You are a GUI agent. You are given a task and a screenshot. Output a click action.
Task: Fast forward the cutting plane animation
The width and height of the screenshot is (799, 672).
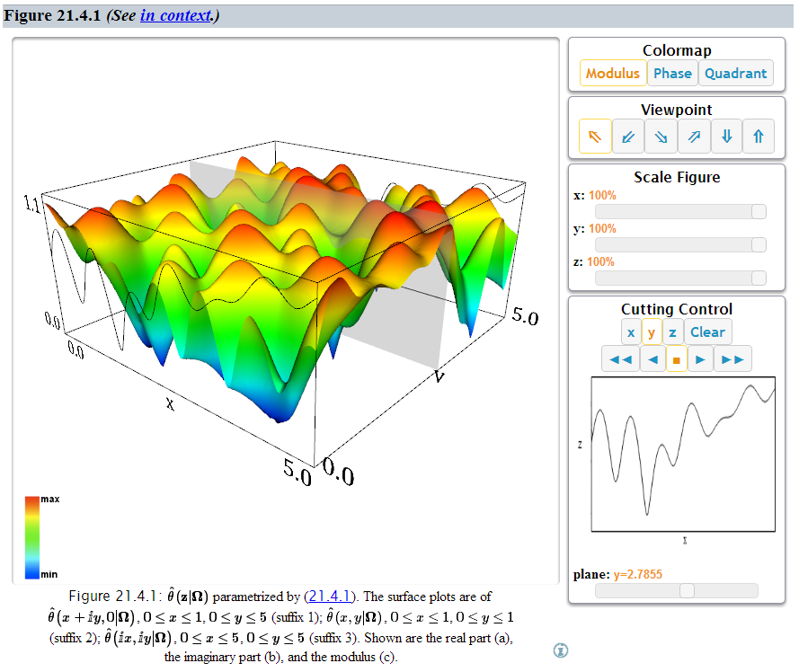(733, 359)
